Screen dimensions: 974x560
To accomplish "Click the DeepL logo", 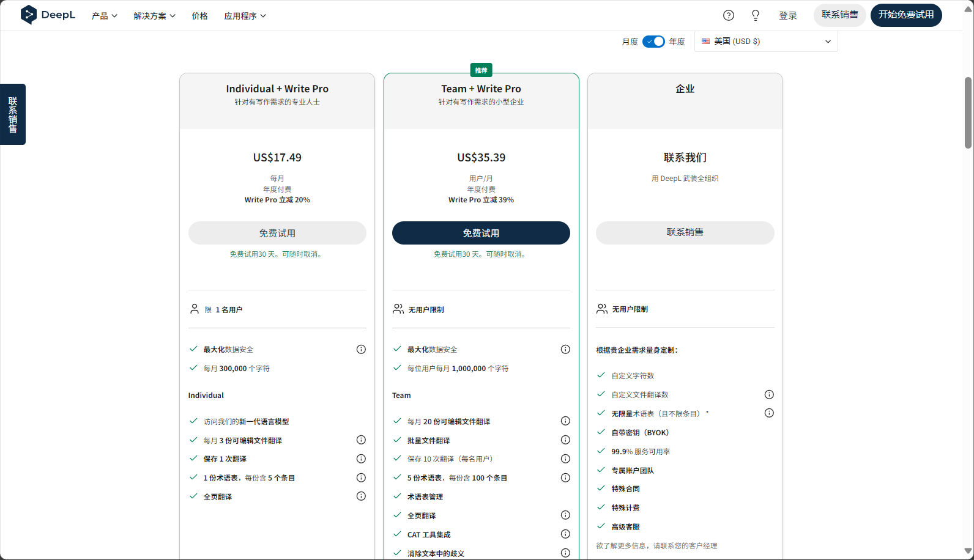I will coord(48,15).
